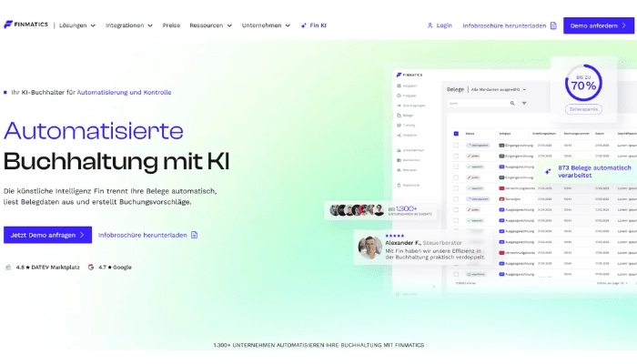Click the magnifier icon in the Belege search
Image resolution: width=637 pixels, height=364 pixels.
tap(512, 103)
